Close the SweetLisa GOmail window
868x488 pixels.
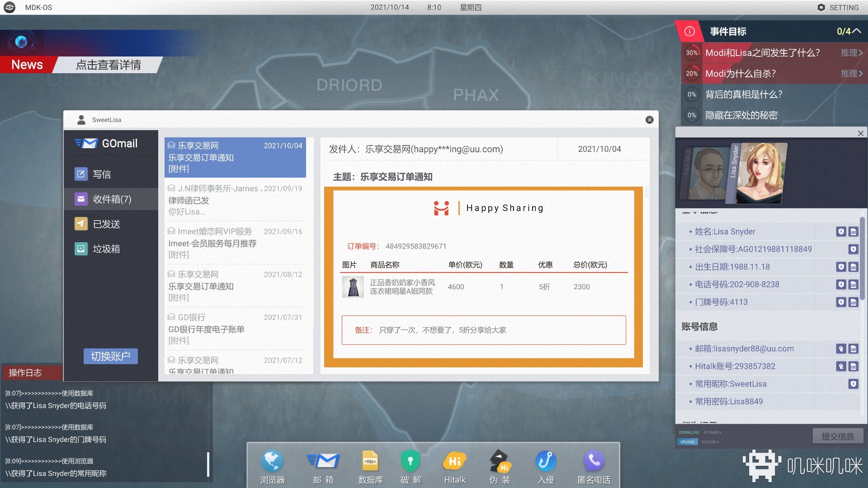pyautogui.click(x=650, y=120)
